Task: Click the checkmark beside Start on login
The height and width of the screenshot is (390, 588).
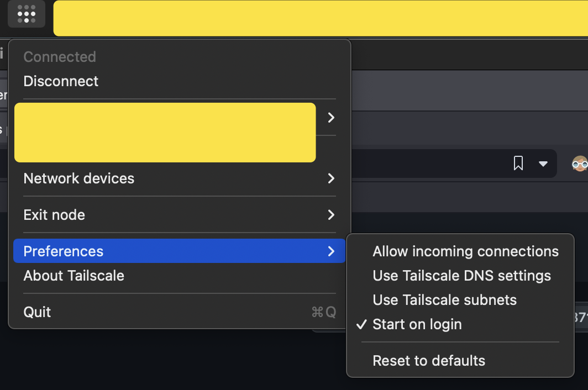Action: [361, 324]
